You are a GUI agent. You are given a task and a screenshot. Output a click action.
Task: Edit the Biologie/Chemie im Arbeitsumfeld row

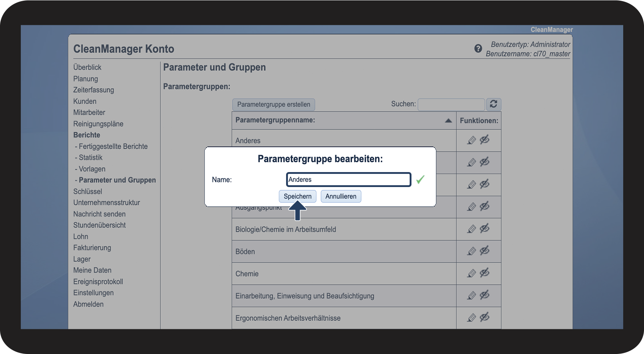coord(472,229)
